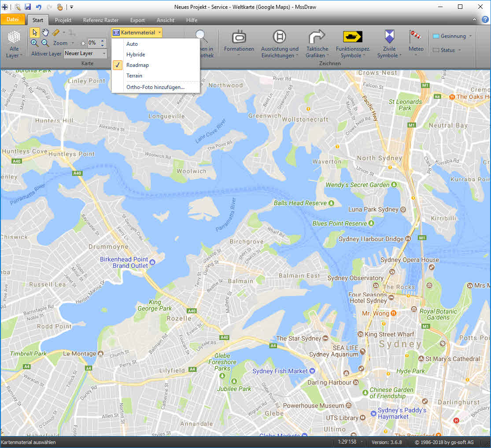Image resolution: width=491 pixels, height=448 pixels.
Task: Expand the Kartenmaterial dropdown button
Action: tap(137, 32)
